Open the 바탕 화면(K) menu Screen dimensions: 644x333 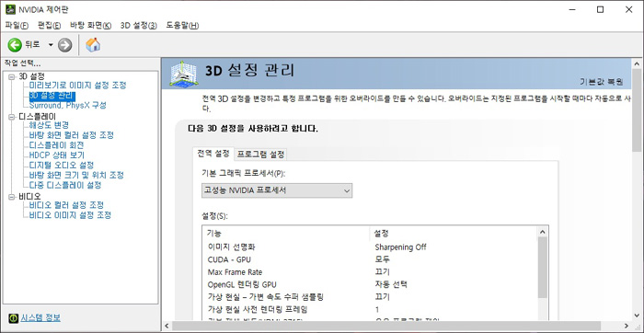coord(91,25)
